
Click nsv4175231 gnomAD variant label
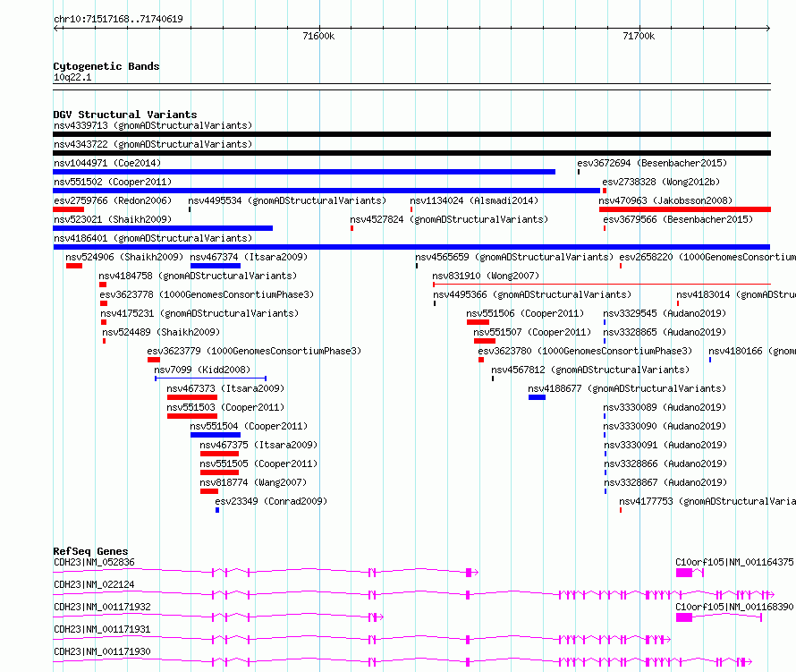(199, 313)
